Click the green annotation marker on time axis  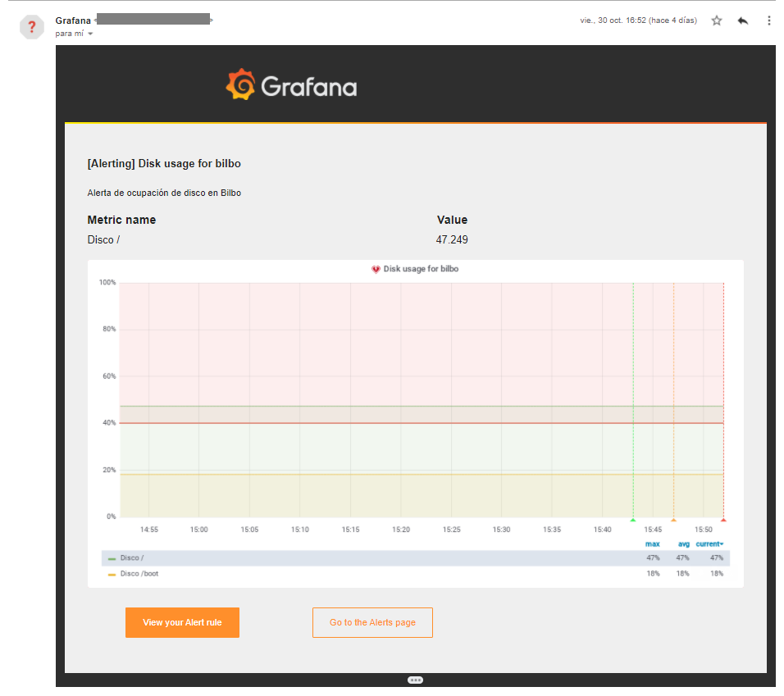click(x=633, y=520)
